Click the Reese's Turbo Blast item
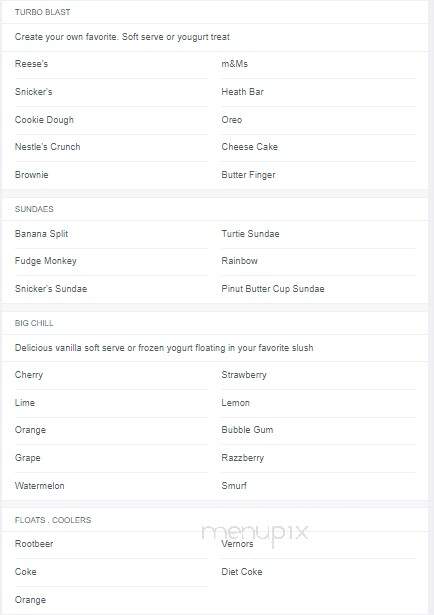The width and height of the screenshot is (434, 615). (31, 64)
